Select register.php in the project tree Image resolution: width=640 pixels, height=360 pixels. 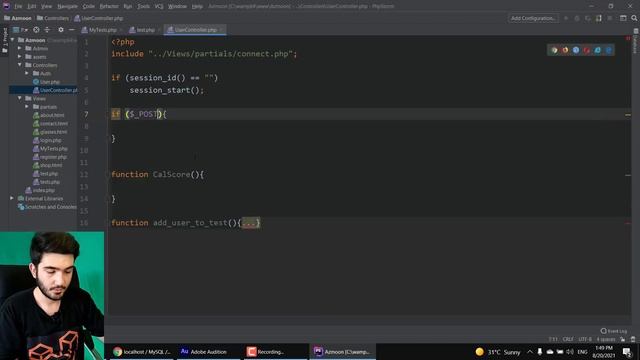pyautogui.click(x=50, y=157)
